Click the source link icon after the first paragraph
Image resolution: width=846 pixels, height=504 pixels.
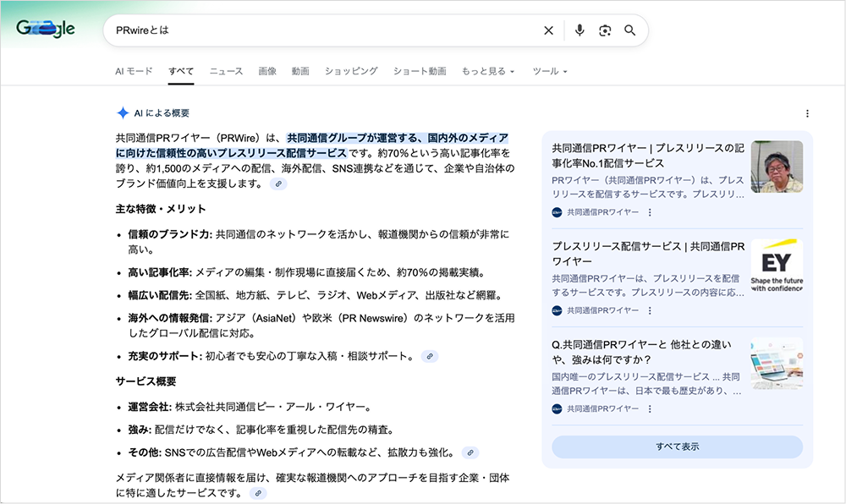pos(278,184)
